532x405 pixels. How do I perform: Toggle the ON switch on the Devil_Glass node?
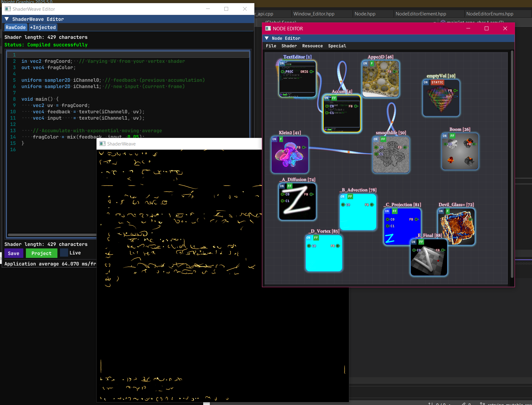pos(441,211)
